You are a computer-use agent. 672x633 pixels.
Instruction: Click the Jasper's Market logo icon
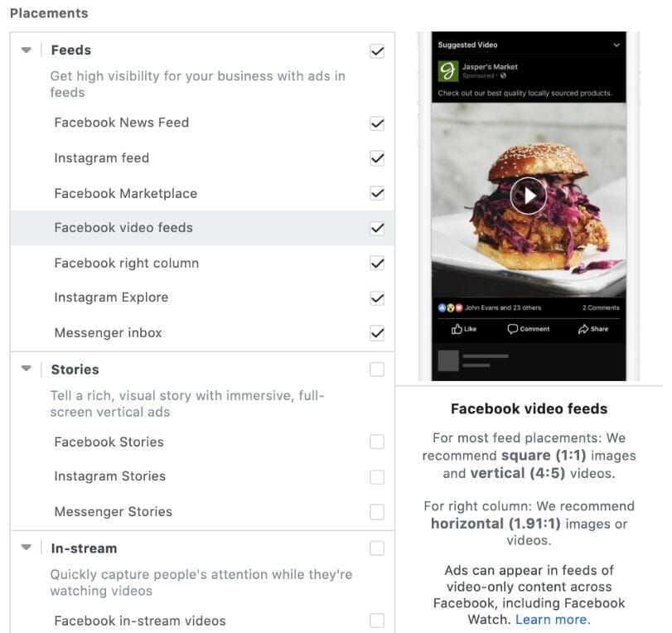448,70
